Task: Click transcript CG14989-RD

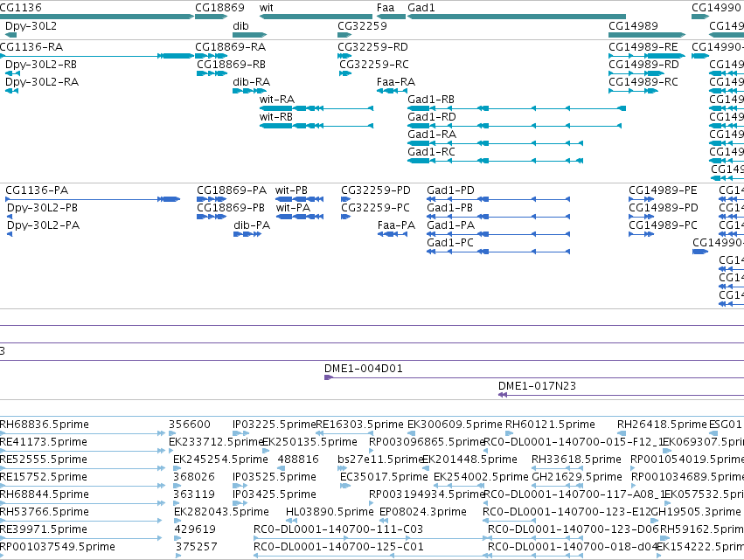Action: tap(636, 73)
